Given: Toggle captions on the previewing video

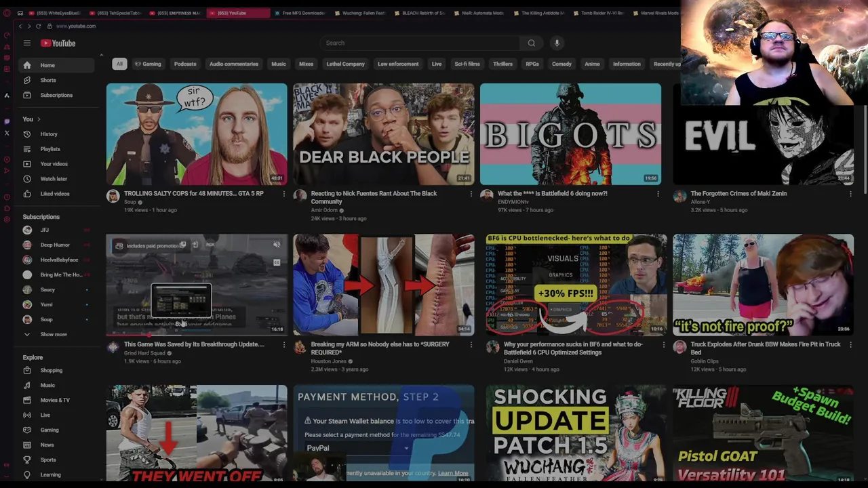Looking at the screenshot, I should (277, 263).
